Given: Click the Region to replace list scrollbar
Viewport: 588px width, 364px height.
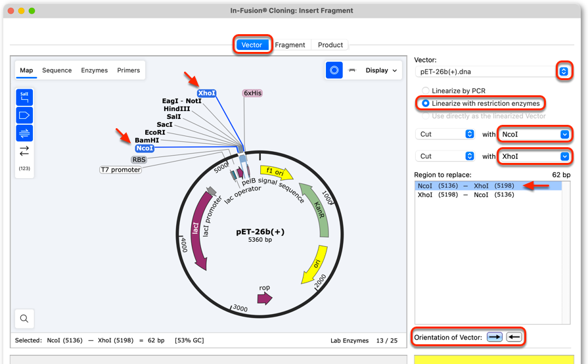Looking at the screenshot, I should [566, 252].
